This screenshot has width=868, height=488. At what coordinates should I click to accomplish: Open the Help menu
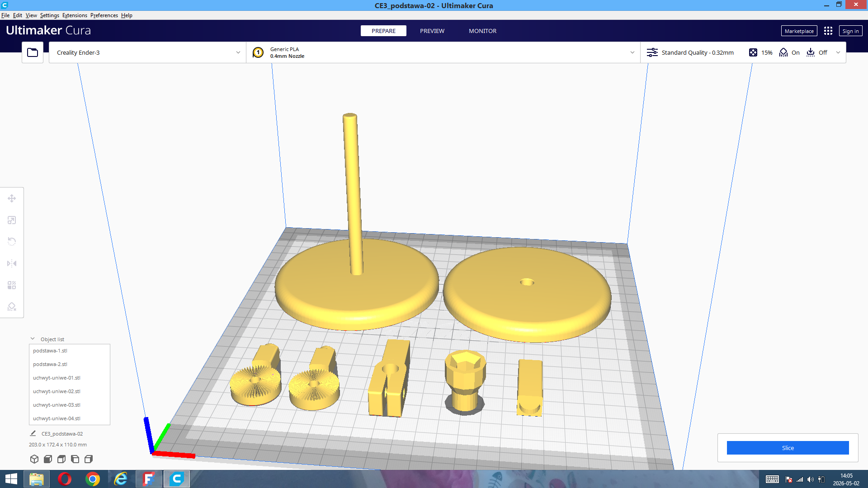[x=127, y=15]
